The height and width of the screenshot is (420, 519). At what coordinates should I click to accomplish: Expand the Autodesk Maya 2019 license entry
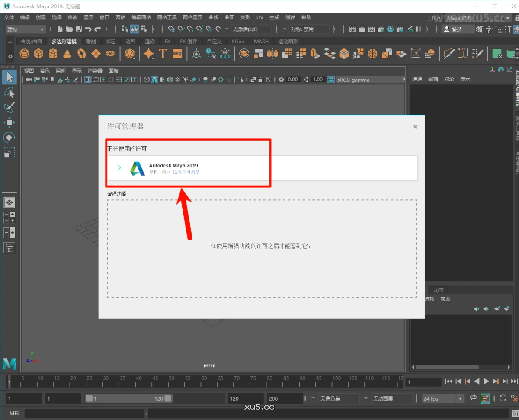tap(119, 168)
